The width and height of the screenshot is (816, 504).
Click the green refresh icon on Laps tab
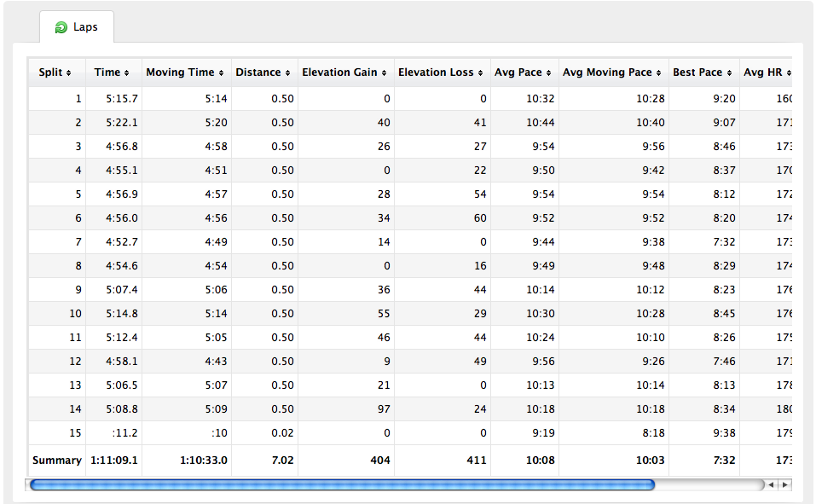(x=61, y=27)
